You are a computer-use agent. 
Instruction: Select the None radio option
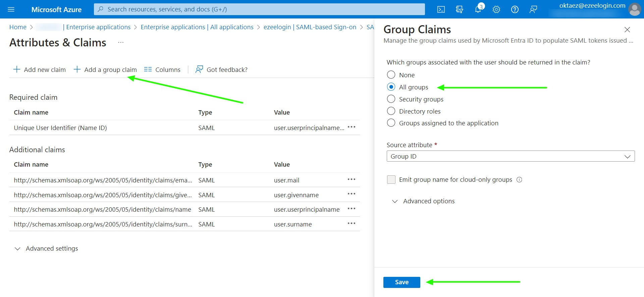[391, 75]
